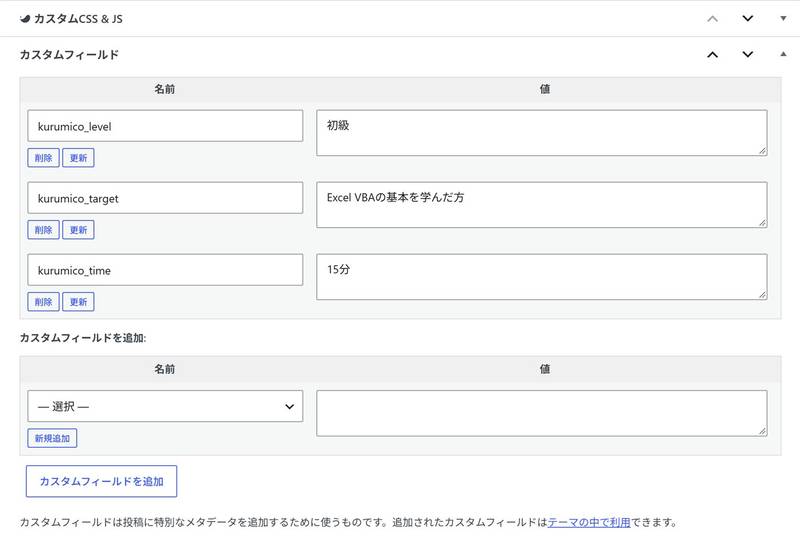
Task: Expand the カスタムCSS & JS panel with its triangle
Action: (x=783, y=19)
